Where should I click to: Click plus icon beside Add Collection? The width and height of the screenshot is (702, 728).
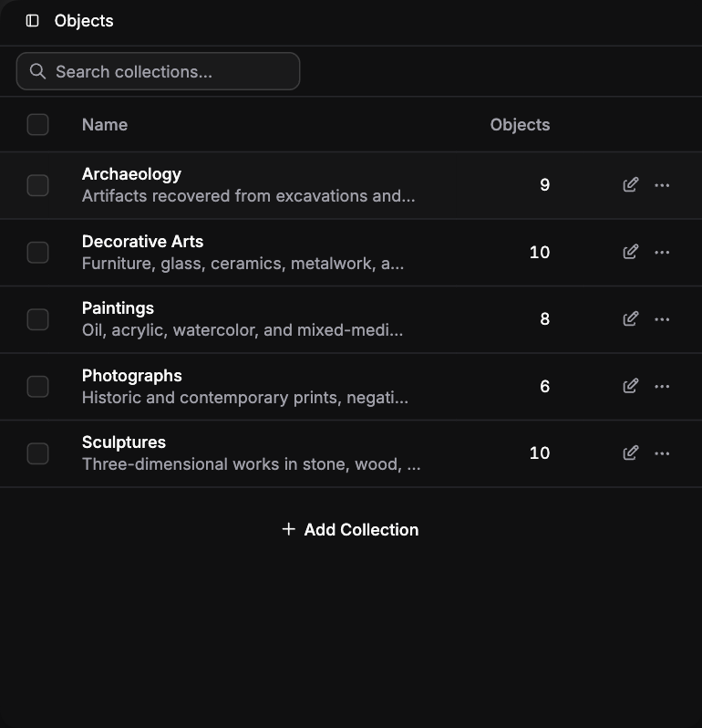[289, 529]
